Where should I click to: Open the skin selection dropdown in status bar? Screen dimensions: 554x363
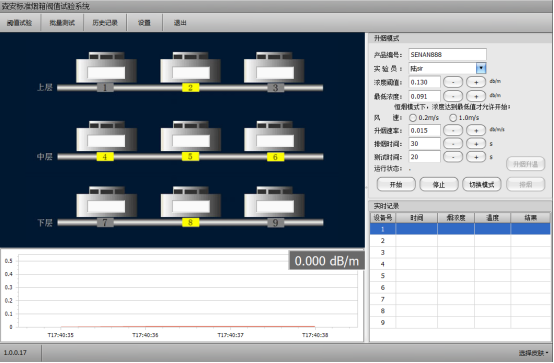[533, 353]
